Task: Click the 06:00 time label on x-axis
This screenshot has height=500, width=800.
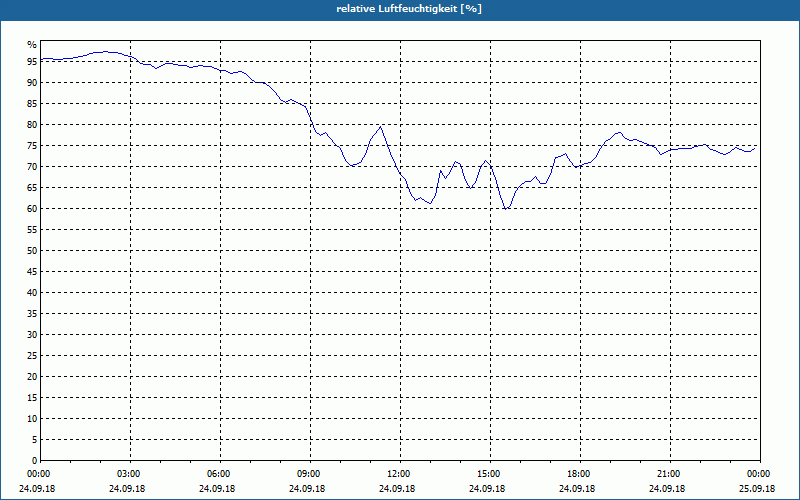Action: coord(220,474)
